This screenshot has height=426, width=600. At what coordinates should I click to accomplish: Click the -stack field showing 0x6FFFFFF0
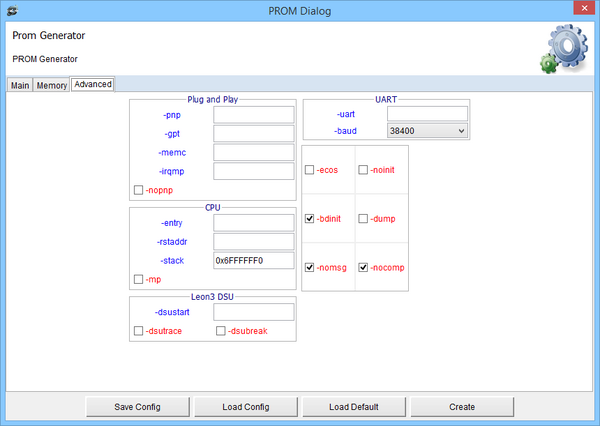[x=254, y=260]
